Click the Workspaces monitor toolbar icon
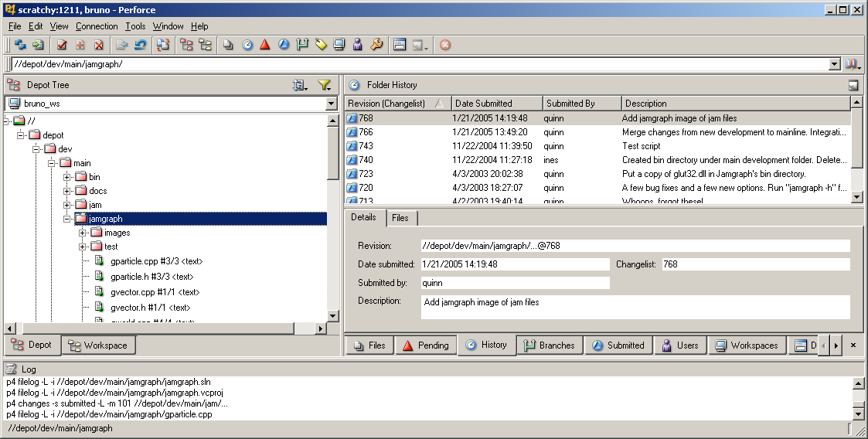The image size is (868, 439). click(339, 45)
